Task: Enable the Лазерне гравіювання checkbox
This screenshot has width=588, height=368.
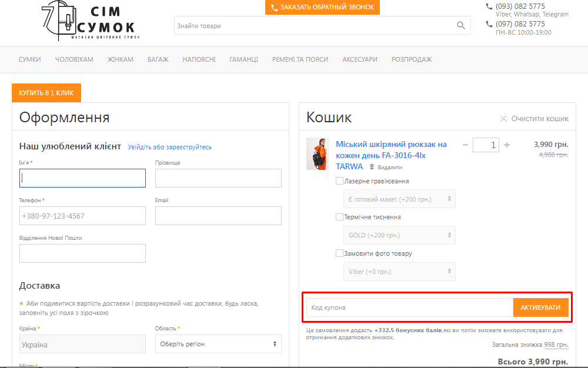Action: [339, 181]
